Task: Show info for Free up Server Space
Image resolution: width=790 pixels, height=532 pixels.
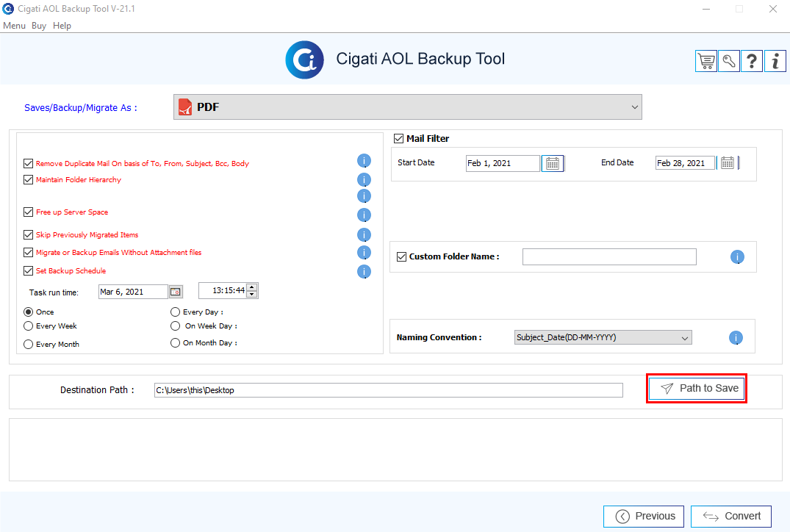Action: [364, 215]
